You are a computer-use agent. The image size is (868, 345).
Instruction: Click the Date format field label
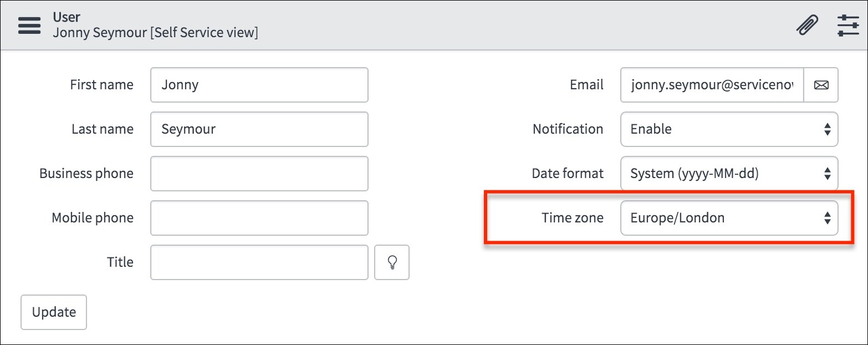click(x=568, y=174)
